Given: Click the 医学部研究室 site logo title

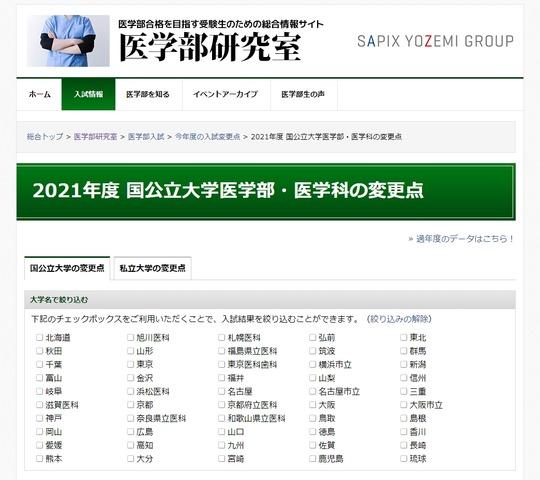Looking at the screenshot, I should point(210,48).
